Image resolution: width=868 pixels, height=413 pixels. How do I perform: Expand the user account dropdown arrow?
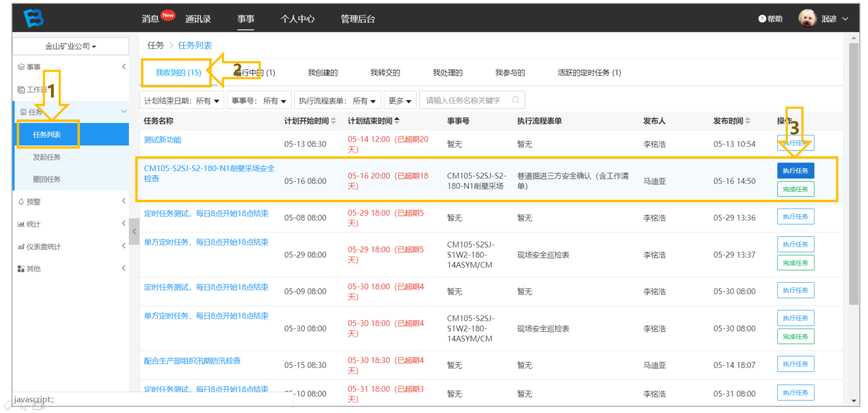845,19
